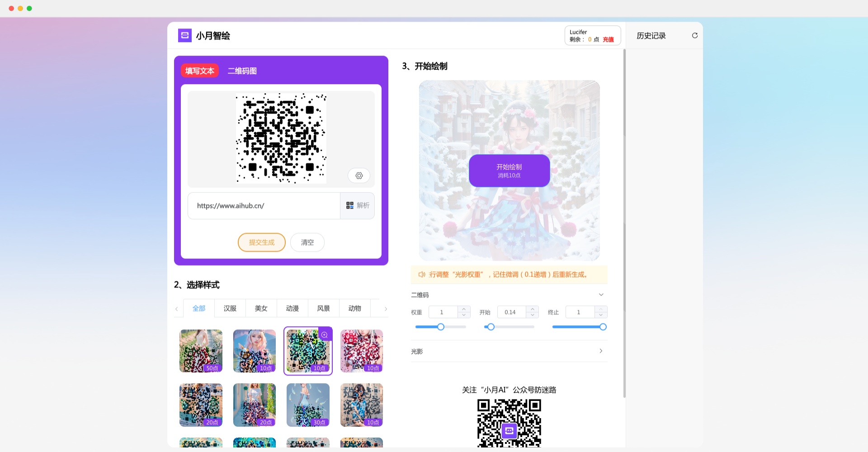
Task: Open QR code settings gear icon
Action: (x=359, y=176)
